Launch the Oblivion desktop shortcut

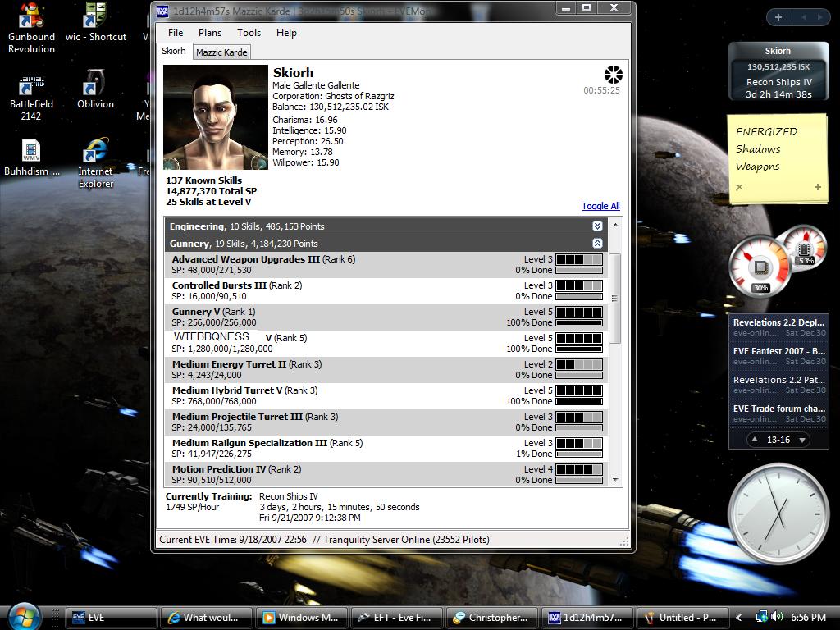pyautogui.click(x=95, y=89)
